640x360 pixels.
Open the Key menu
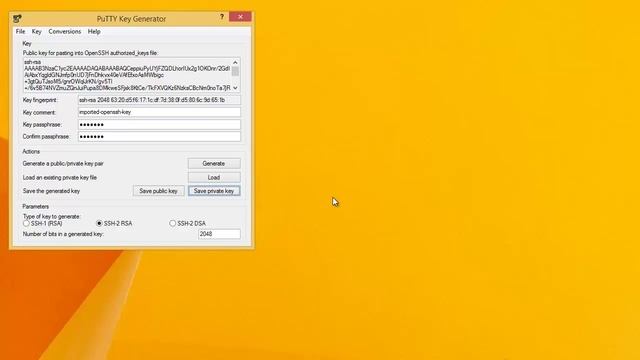pos(37,31)
